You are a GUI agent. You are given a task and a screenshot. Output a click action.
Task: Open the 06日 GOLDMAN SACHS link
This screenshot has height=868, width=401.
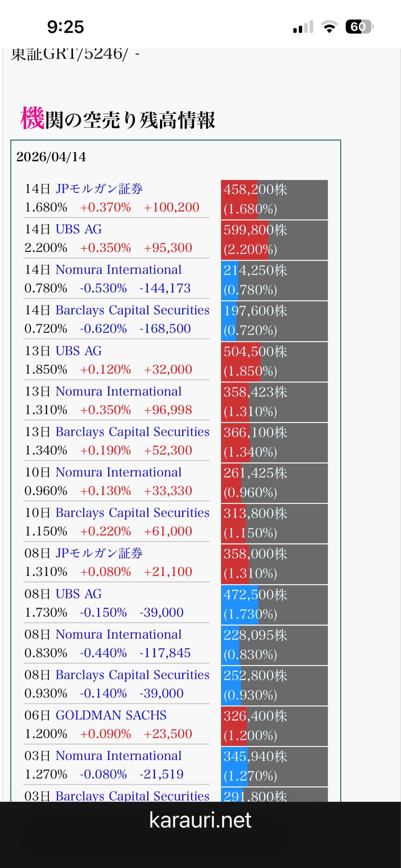pos(111,715)
